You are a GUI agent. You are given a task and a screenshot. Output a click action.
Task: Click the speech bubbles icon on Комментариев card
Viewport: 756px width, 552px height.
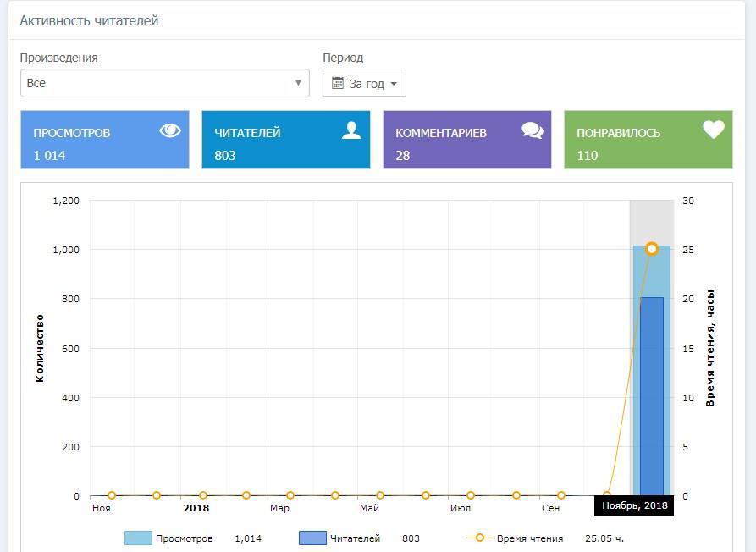click(x=533, y=130)
